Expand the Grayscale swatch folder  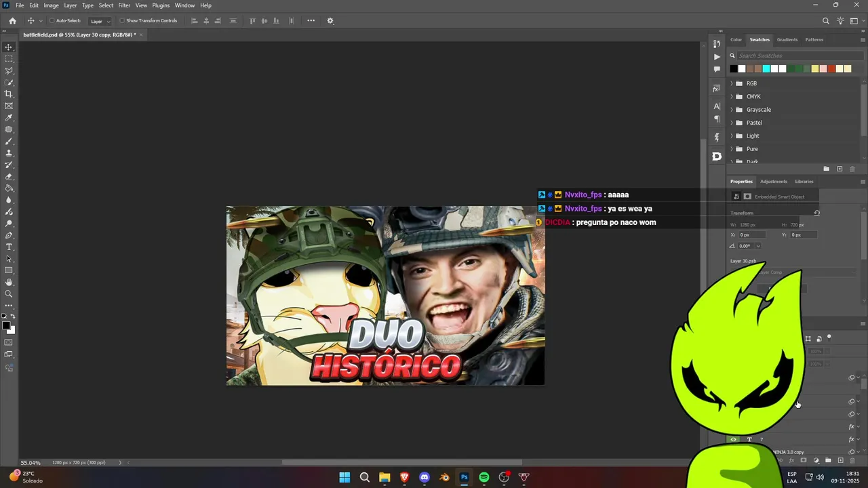[x=732, y=110]
